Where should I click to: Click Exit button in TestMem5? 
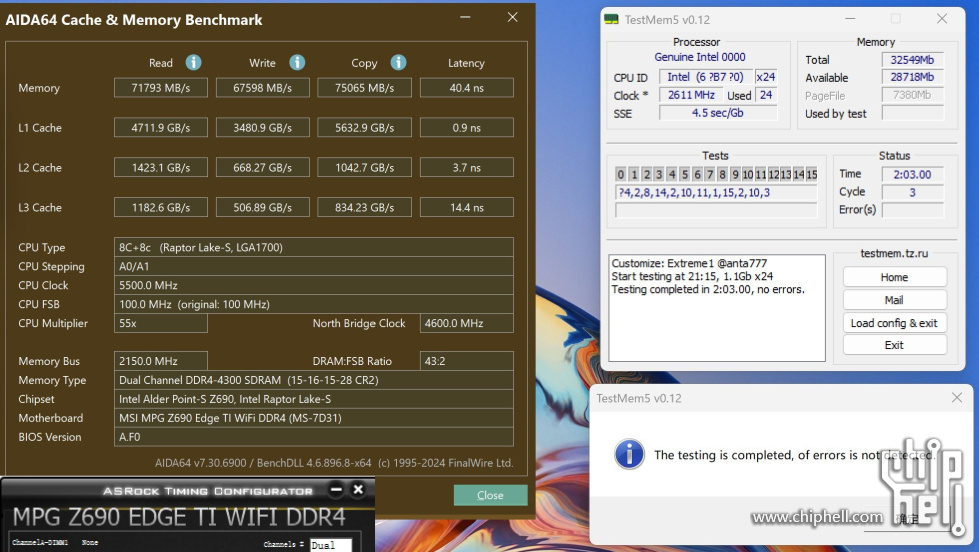pos(894,345)
